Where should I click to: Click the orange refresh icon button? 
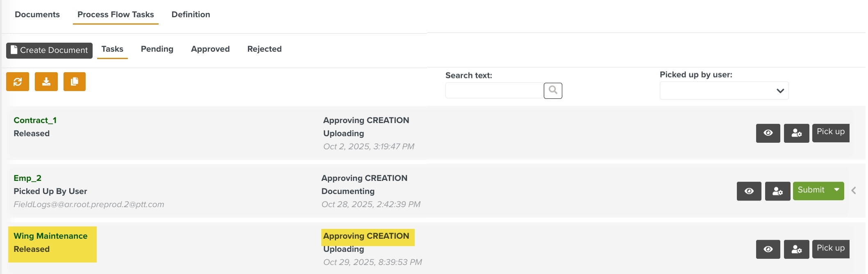coord(18,82)
